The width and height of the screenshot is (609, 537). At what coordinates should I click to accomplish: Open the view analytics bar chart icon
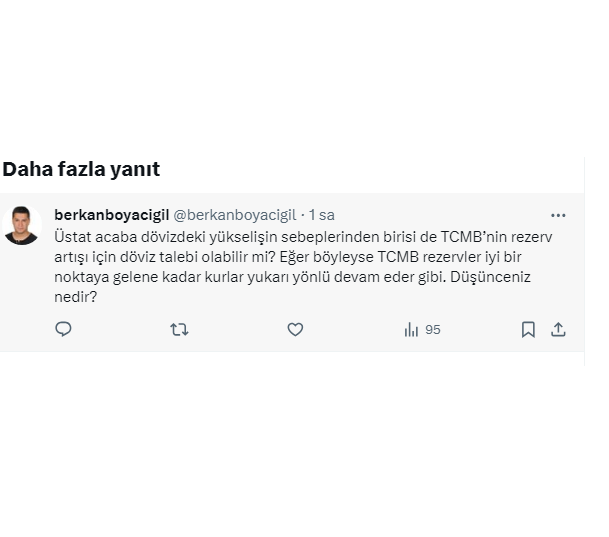pyautogui.click(x=410, y=329)
